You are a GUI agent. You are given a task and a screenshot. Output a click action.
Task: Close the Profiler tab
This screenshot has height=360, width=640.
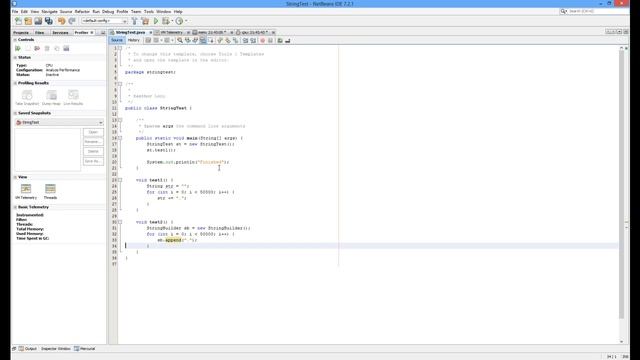[92, 32]
